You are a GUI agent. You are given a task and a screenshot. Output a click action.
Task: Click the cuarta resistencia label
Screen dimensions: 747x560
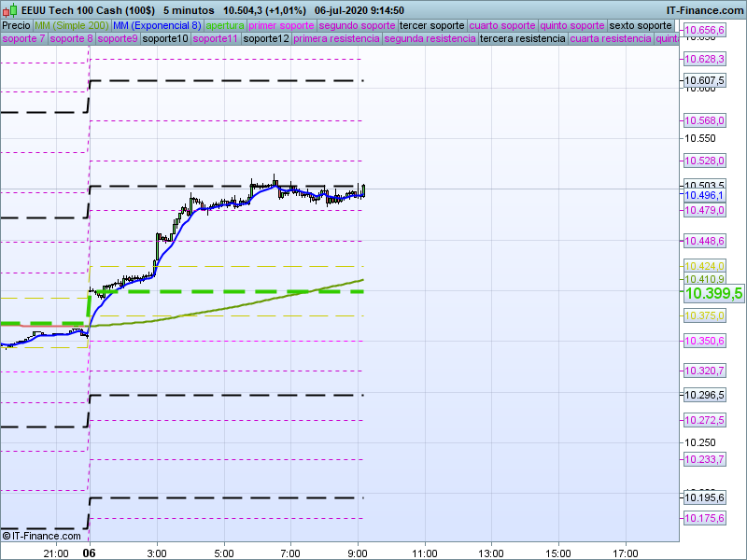coord(611,39)
